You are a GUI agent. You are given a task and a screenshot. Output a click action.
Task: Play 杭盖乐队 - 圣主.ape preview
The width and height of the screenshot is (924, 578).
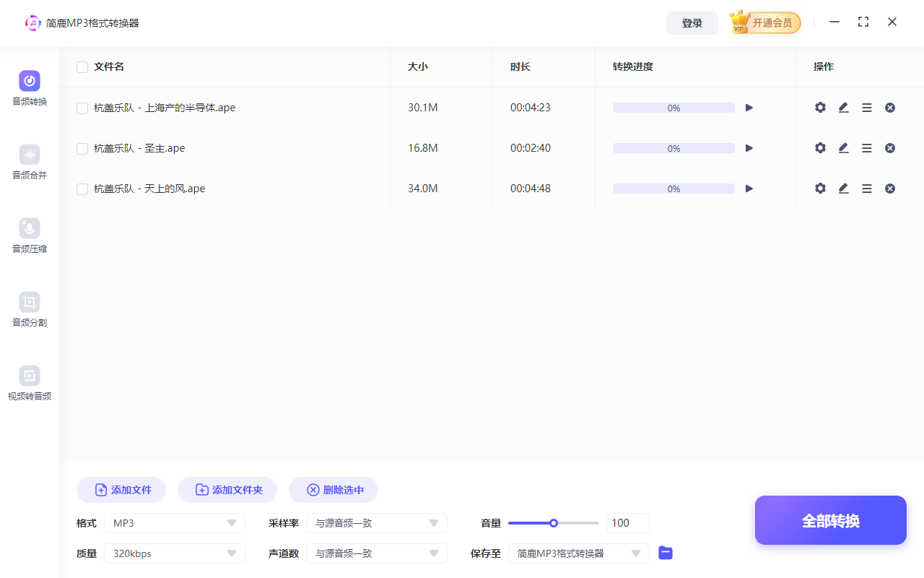(x=749, y=147)
